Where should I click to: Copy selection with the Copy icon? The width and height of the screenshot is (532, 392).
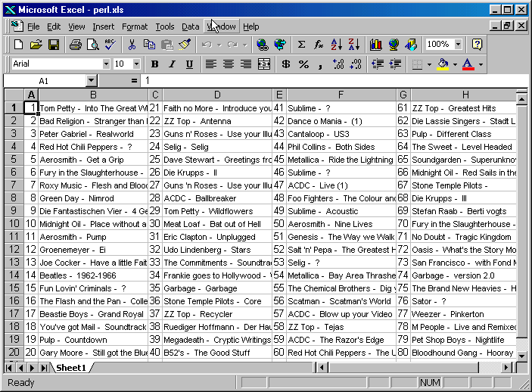(149, 45)
